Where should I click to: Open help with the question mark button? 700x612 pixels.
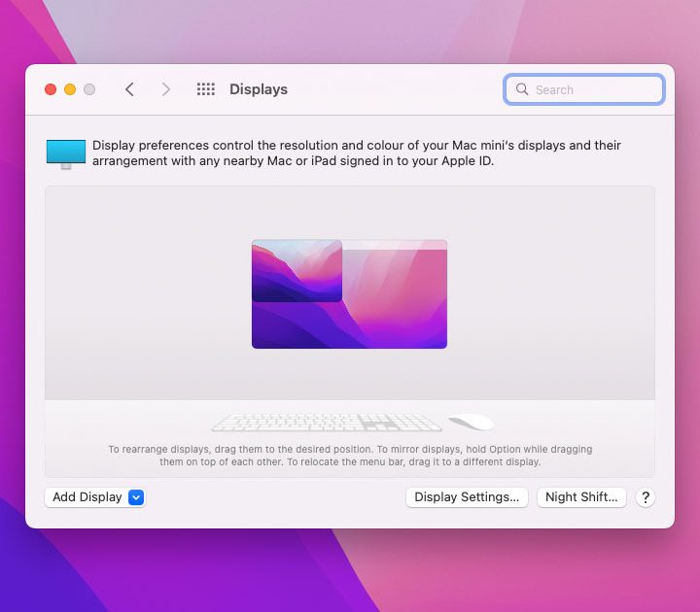pyautogui.click(x=646, y=497)
